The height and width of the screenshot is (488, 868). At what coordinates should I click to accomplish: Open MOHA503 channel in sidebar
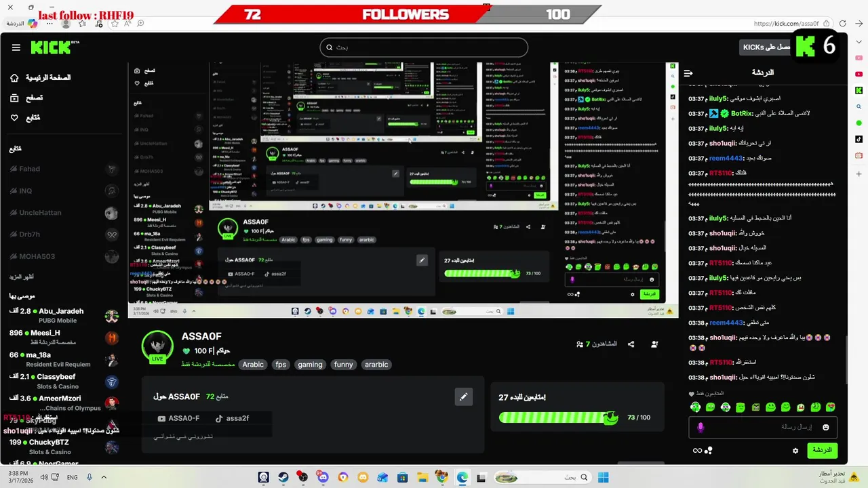pyautogui.click(x=64, y=256)
